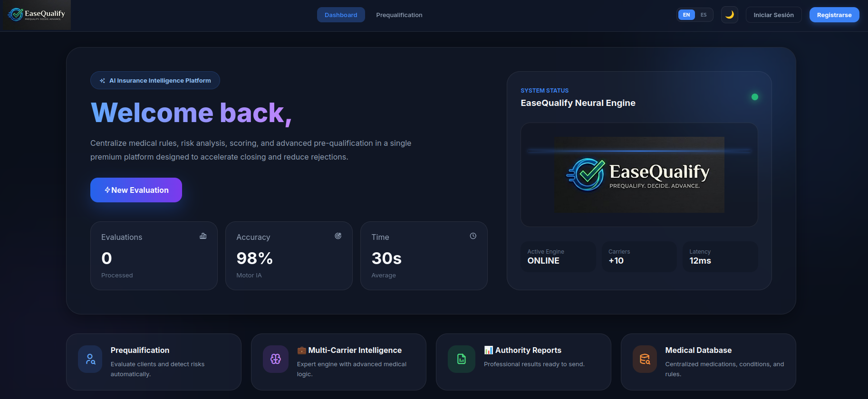Click the Welcome back heading
This screenshot has height=399, width=868.
(x=191, y=113)
